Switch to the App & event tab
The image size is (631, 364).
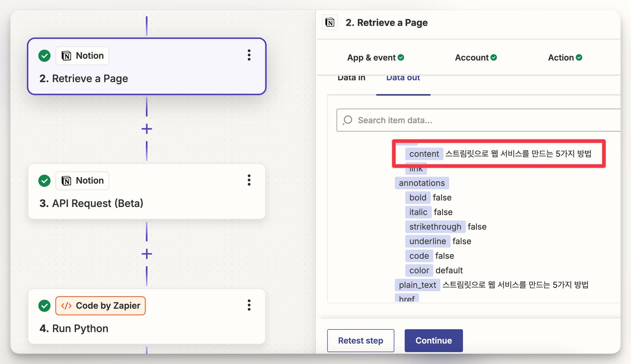[375, 58]
